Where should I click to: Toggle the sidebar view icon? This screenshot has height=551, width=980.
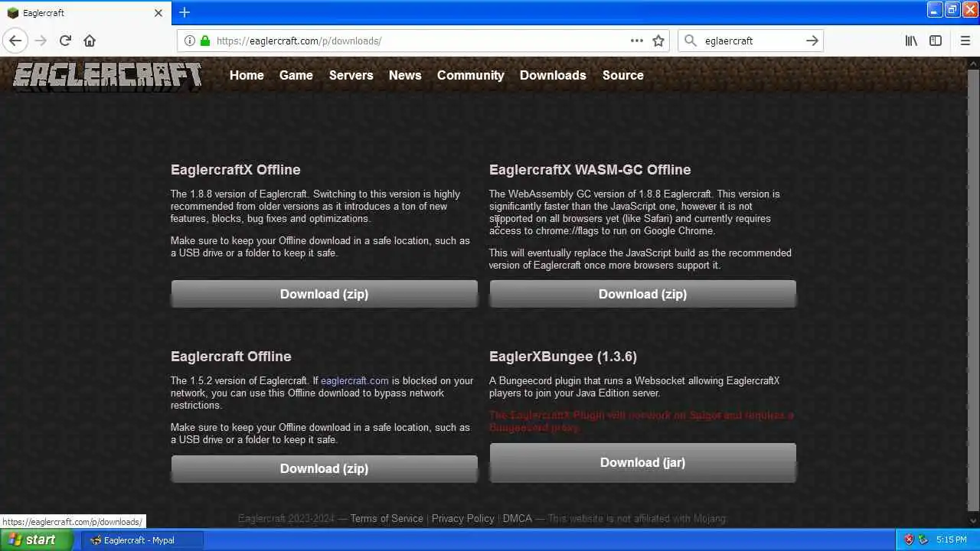[x=936, y=41]
